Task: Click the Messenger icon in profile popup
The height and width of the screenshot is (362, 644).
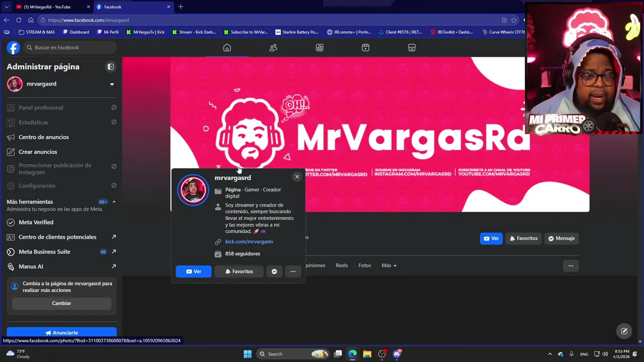Action: click(274, 271)
